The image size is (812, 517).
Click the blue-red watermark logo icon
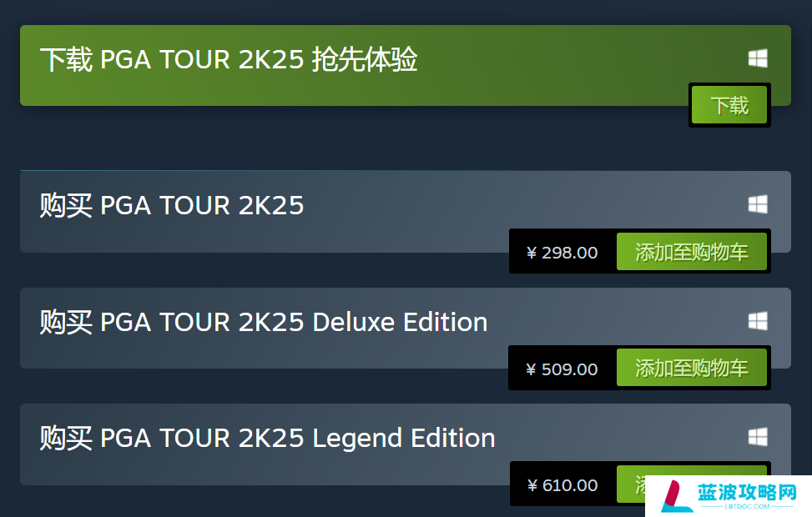tap(676, 496)
